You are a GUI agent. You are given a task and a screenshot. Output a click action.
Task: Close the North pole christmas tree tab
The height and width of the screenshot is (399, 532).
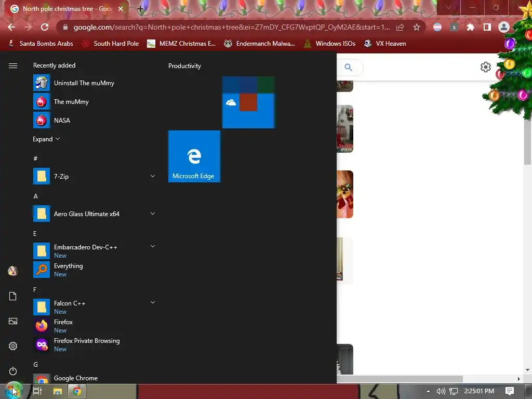click(121, 9)
